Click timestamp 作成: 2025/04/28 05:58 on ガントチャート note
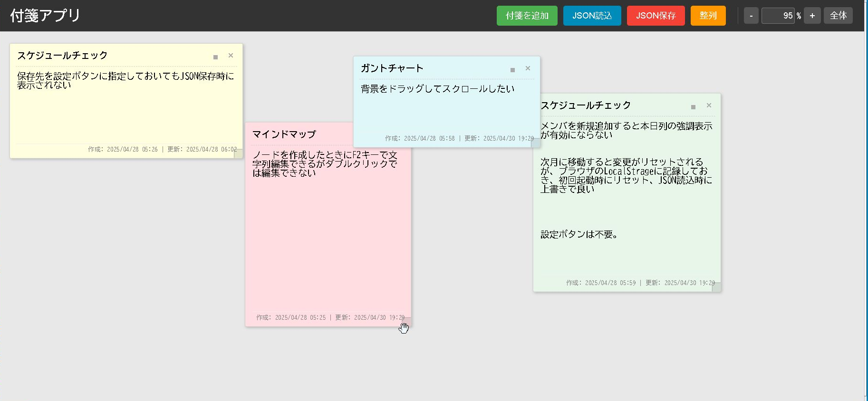The height and width of the screenshot is (401, 868). click(x=420, y=138)
